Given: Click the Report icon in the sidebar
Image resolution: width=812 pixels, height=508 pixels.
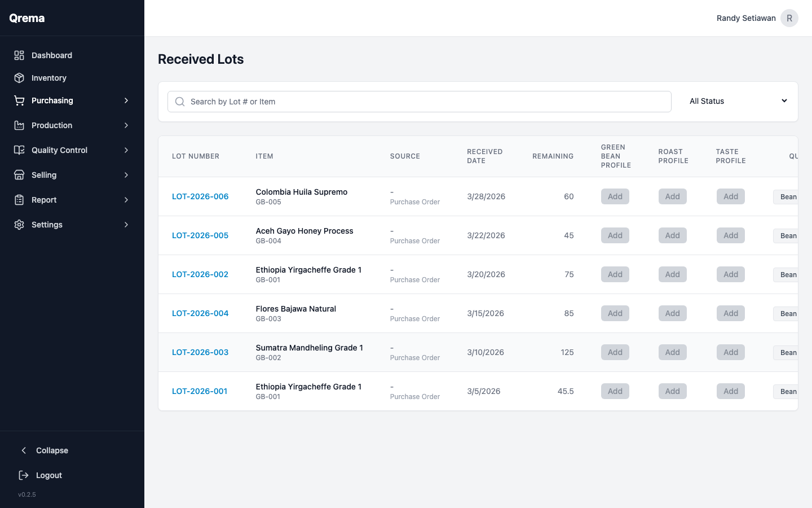Looking at the screenshot, I should 18,200.
